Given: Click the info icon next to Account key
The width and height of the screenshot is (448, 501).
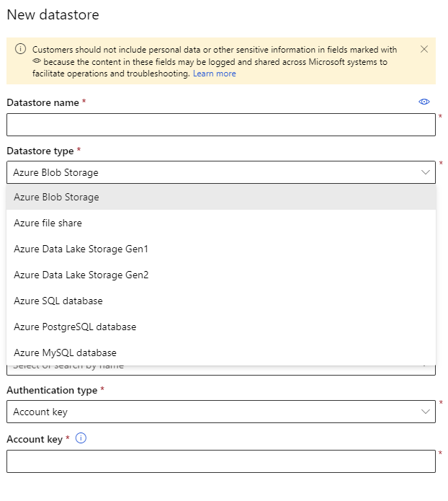Looking at the screenshot, I should [x=81, y=438].
